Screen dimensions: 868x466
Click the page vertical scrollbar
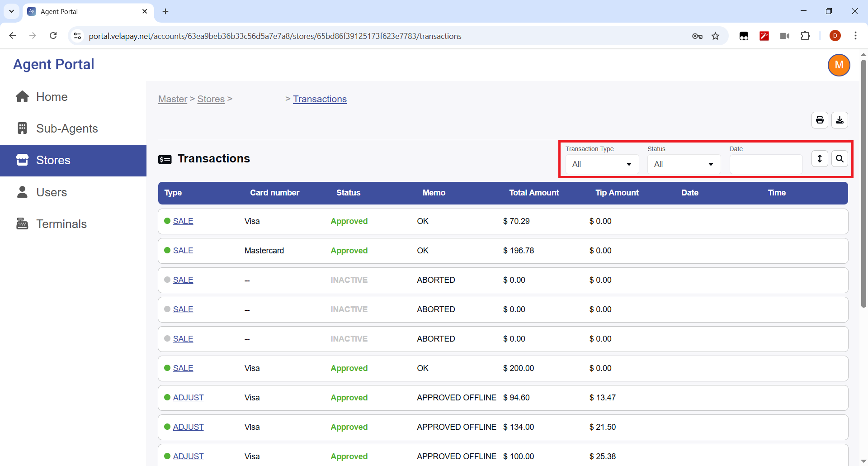[863, 183]
